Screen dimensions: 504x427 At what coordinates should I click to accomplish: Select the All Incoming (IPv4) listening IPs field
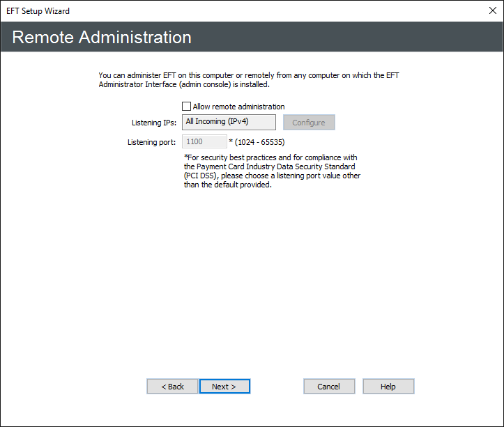click(229, 122)
